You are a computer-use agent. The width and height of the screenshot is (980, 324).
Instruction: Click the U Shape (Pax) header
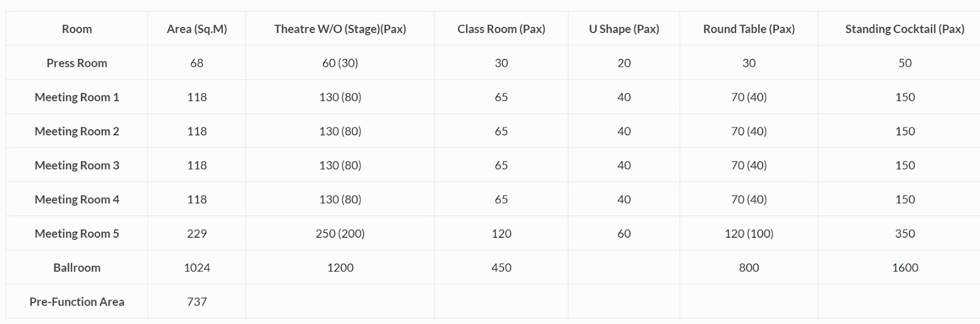[x=624, y=29]
